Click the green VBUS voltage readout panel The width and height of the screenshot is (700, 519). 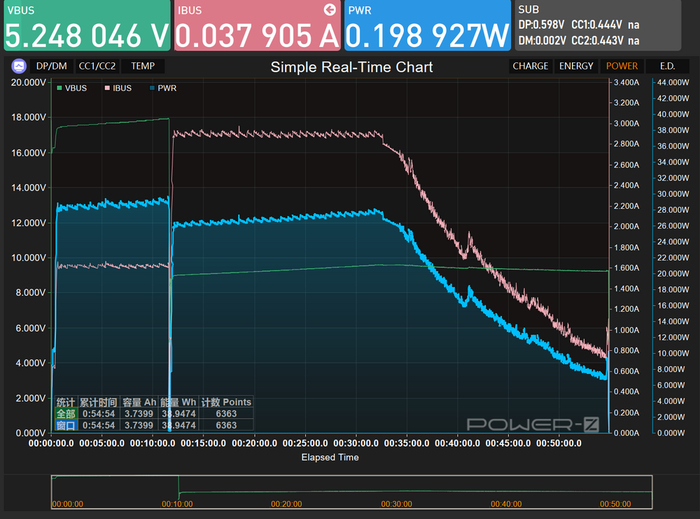[x=87, y=25]
